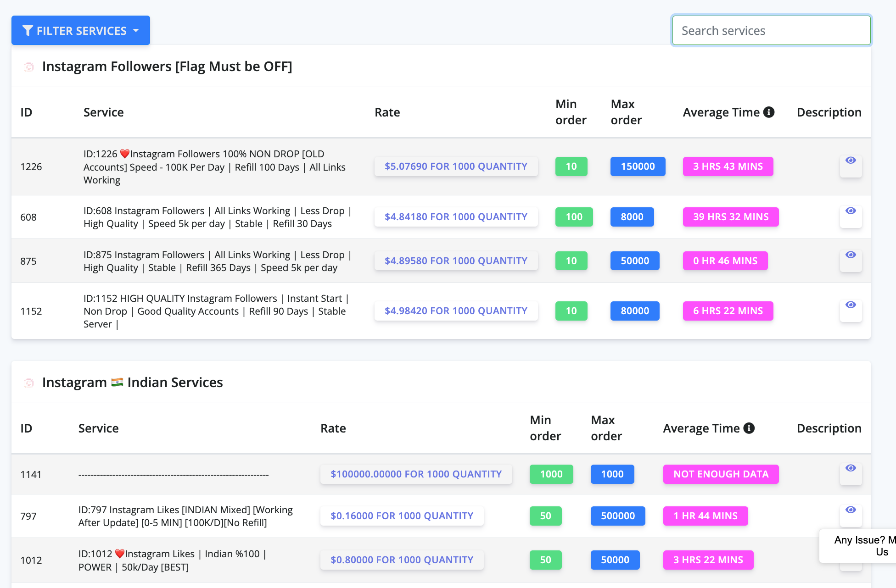Open the Filter Services dropdown
896x588 pixels.
(x=81, y=30)
